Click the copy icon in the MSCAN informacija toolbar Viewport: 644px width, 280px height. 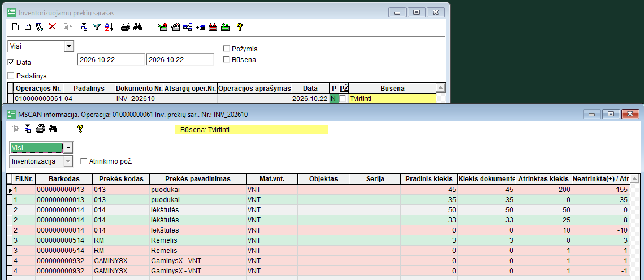[x=15, y=129]
